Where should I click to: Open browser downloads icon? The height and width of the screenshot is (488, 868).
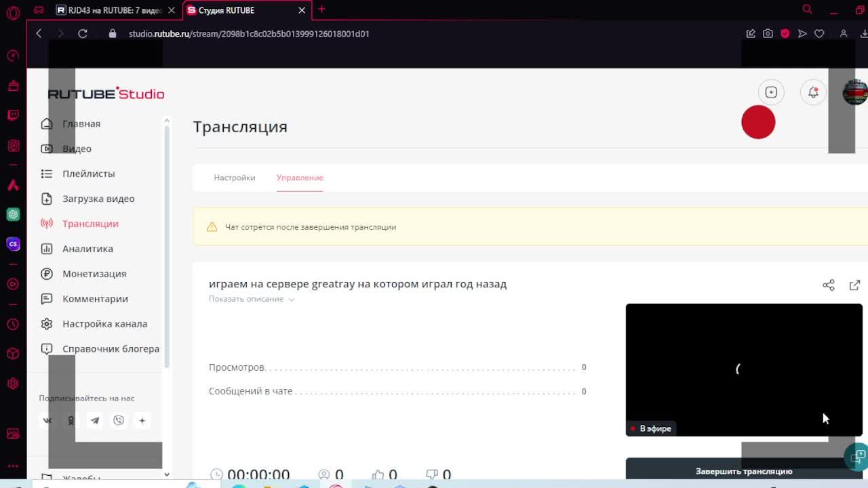coord(864,33)
